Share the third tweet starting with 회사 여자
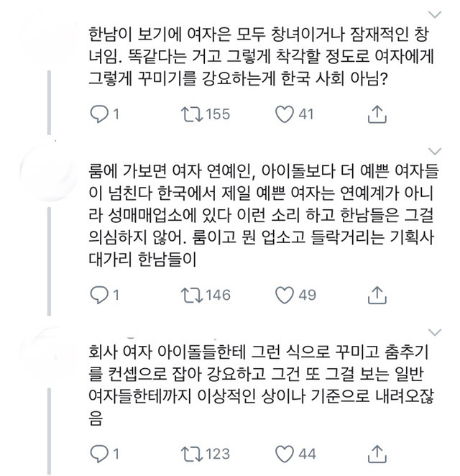This screenshot has width=460, height=476. point(377,454)
